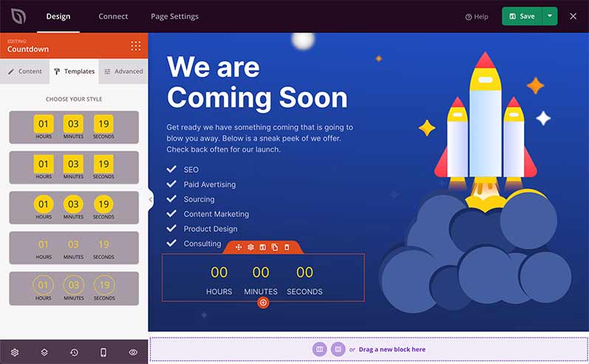Expand the Save button dropdown arrow
589x364 pixels.
(550, 16)
